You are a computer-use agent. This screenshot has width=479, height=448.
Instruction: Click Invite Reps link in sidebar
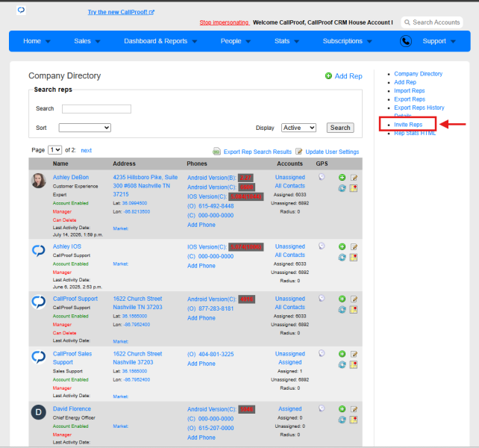click(408, 125)
